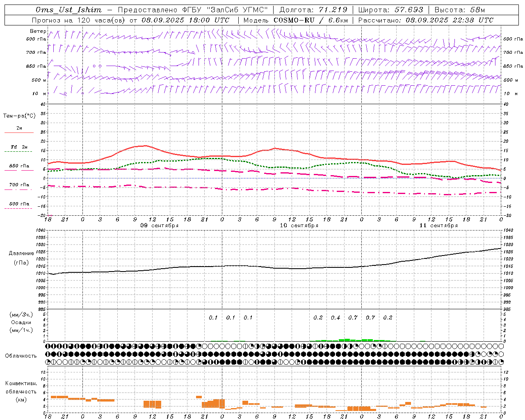Click the (мм/3ч.) precipitation unit label
The width and height of the screenshot is (525, 420).
21,315
